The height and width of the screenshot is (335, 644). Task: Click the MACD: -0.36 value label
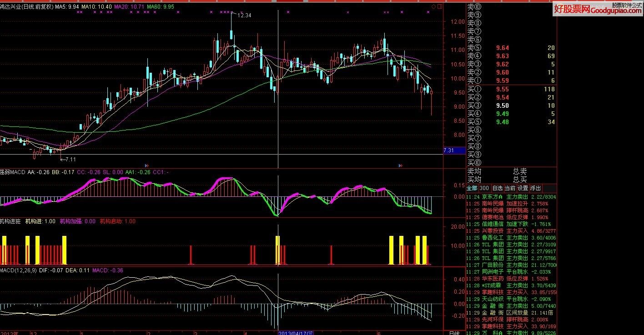pyautogui.click(x=108, y=270)
